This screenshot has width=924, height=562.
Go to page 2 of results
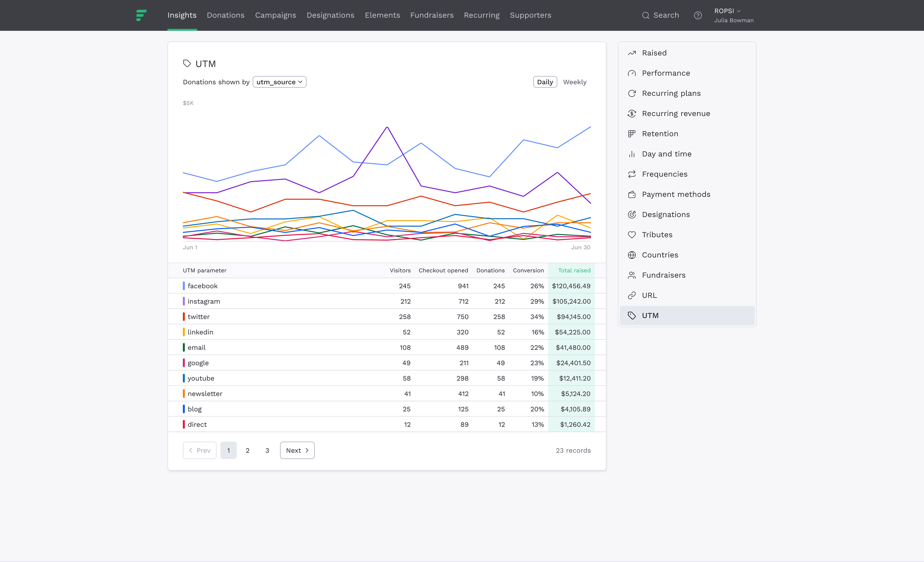click(x=247, y=450)
